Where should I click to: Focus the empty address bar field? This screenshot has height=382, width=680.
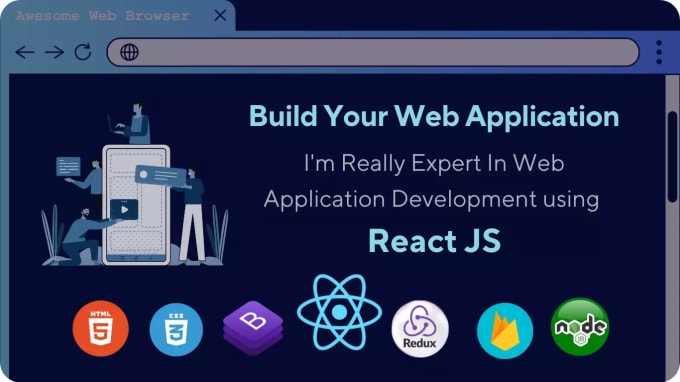click(x=373, y=52)
